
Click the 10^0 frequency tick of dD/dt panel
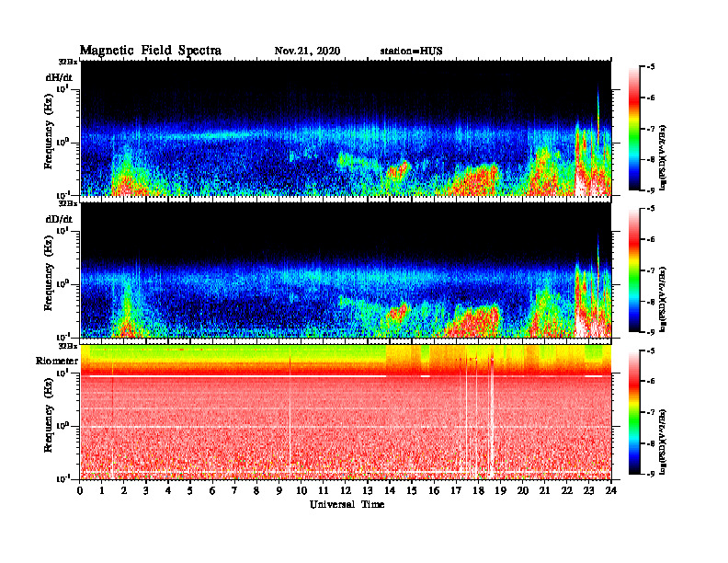(63, 283)
